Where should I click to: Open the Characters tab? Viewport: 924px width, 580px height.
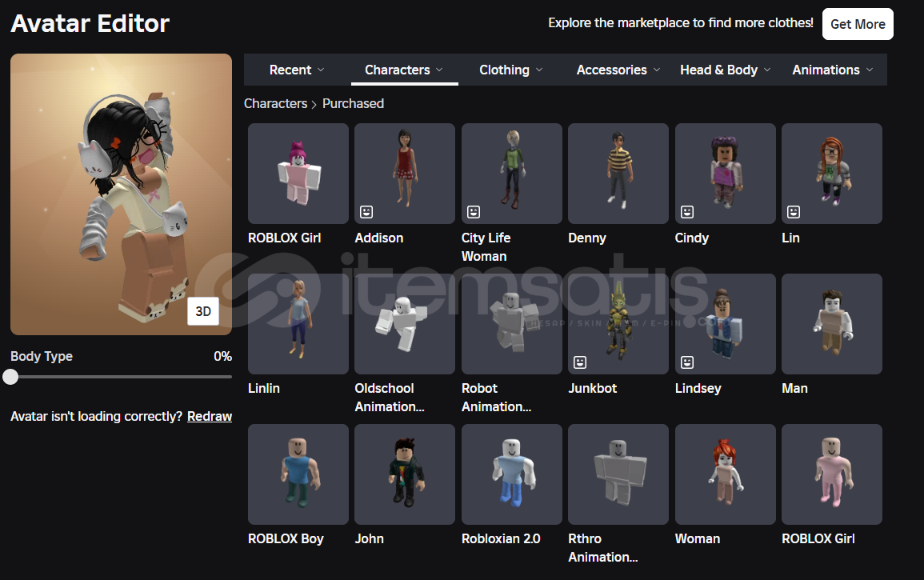point(404,70)
